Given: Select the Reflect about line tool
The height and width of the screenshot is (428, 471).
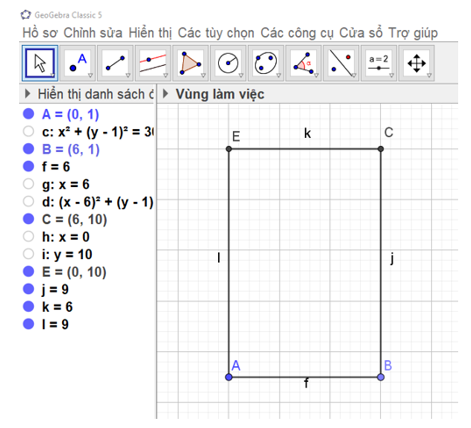Looking at the screenshot, I should [341, 63].
